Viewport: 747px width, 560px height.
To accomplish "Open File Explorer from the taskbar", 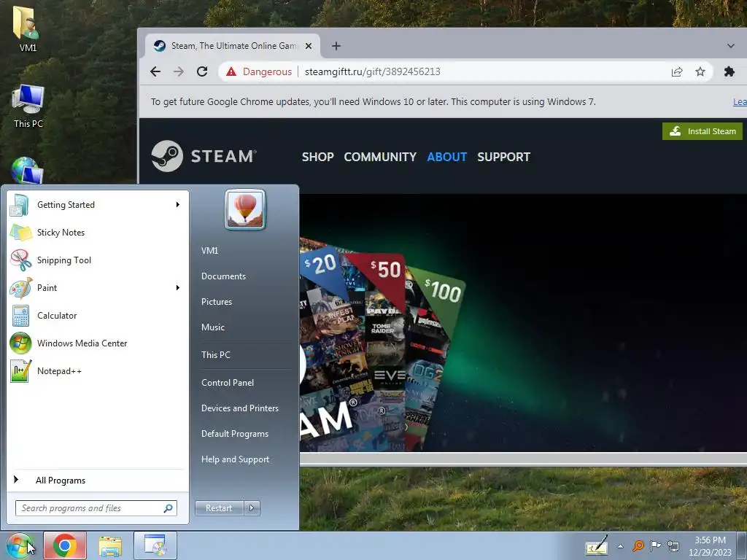I will click(x=110, y=545).
